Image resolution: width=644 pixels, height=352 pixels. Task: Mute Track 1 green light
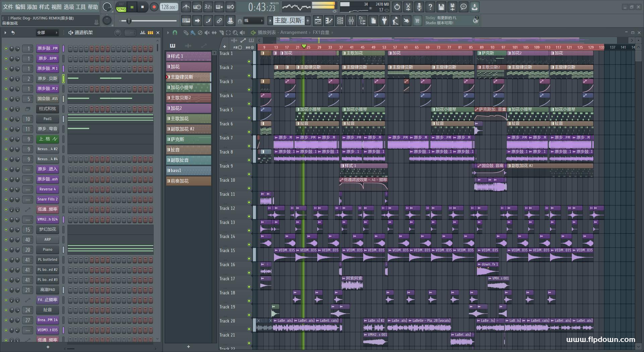249,61
